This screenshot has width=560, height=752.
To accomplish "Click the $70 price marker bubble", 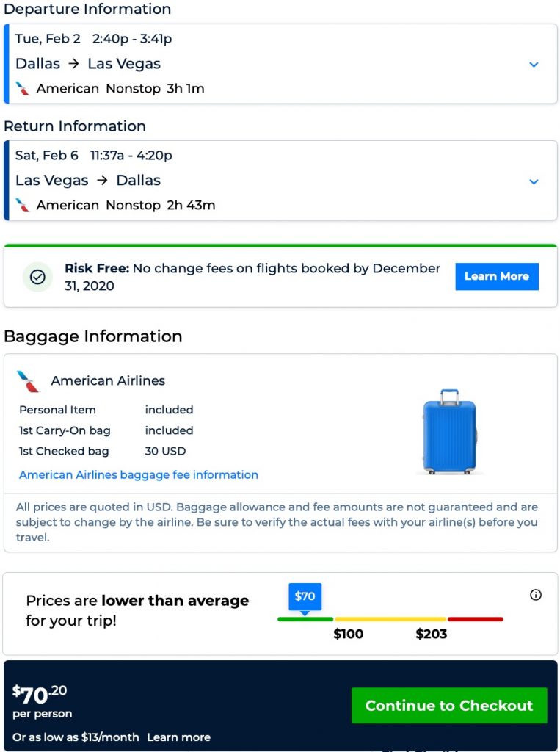I will pos(305,597).
